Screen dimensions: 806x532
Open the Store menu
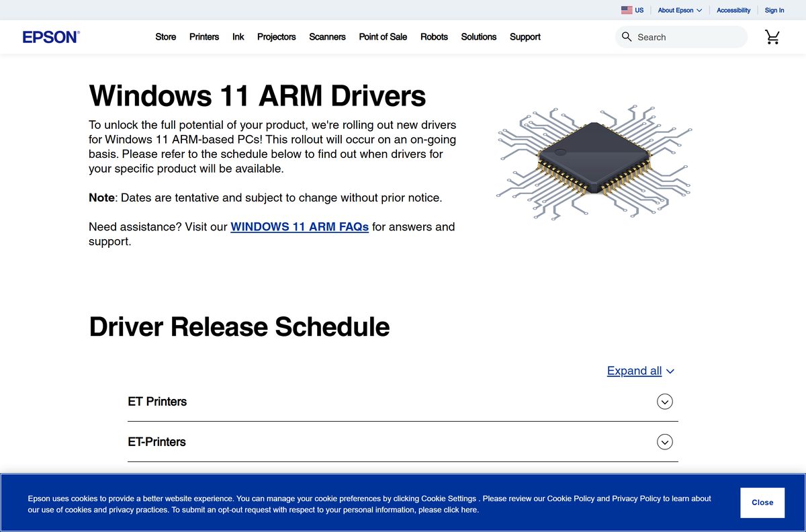coord(166,37)
